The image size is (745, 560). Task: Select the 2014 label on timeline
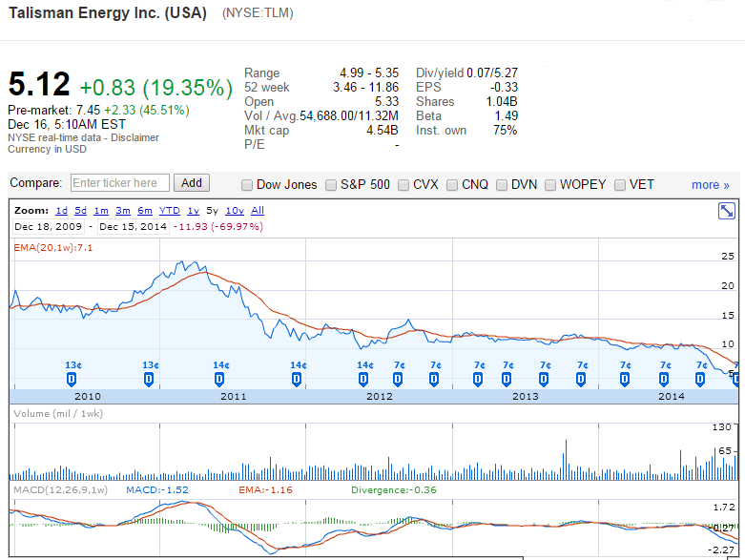671,396
